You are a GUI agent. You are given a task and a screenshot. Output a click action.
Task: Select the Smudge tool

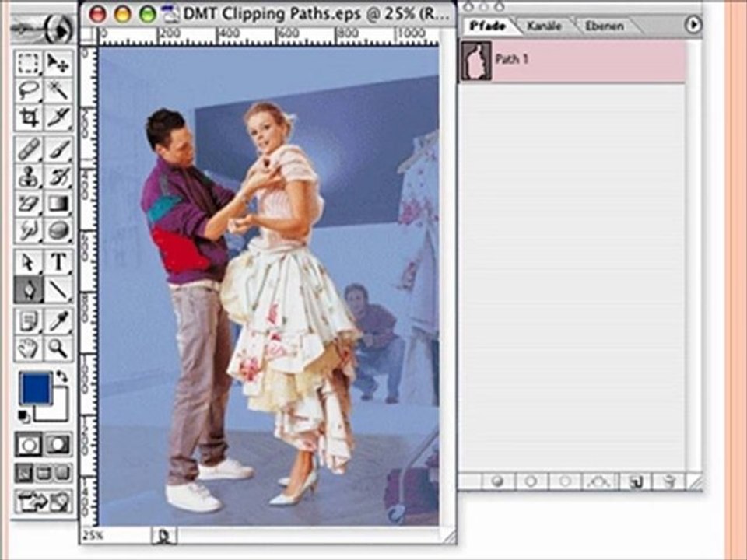[29, 231]
